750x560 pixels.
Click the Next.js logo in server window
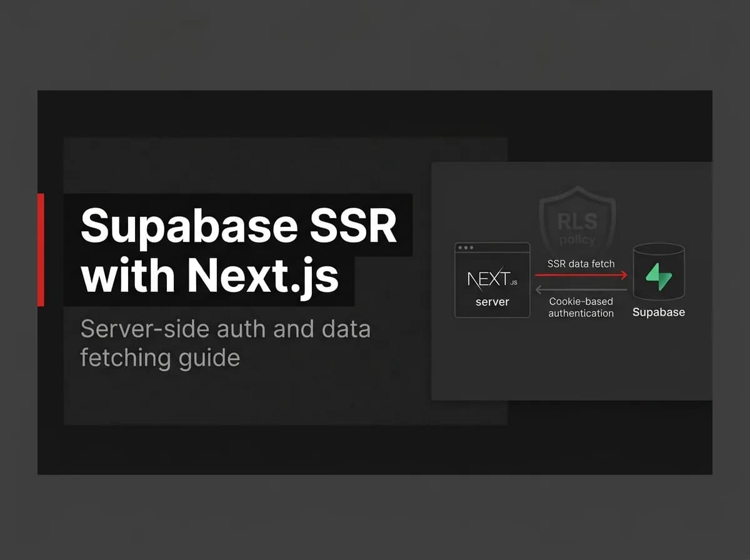[492, 279]
